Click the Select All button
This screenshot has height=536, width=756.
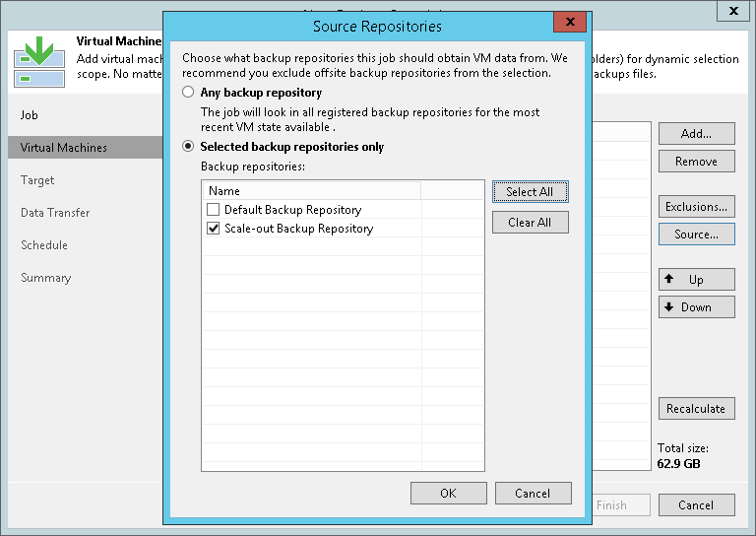(530, 192)
